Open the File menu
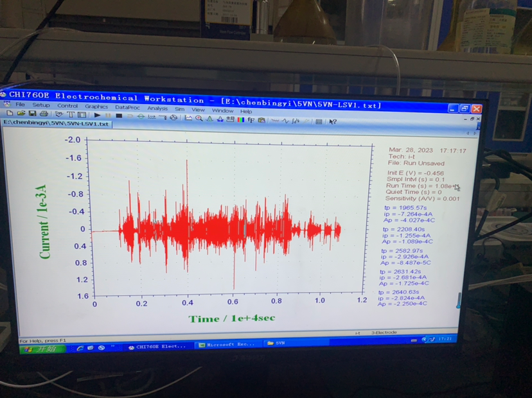Image resolution: width=532 pixels, height=398 pixels. (x=20, y=105)
